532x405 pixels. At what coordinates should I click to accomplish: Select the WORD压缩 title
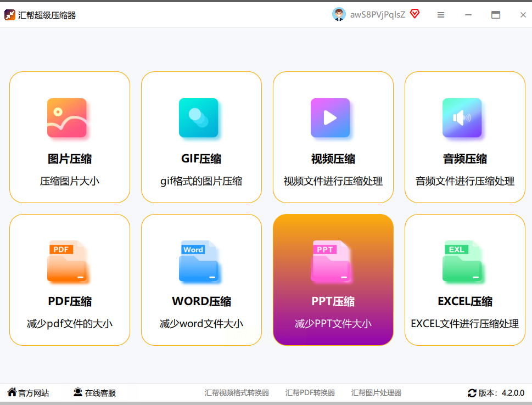[x=201, y=301]
